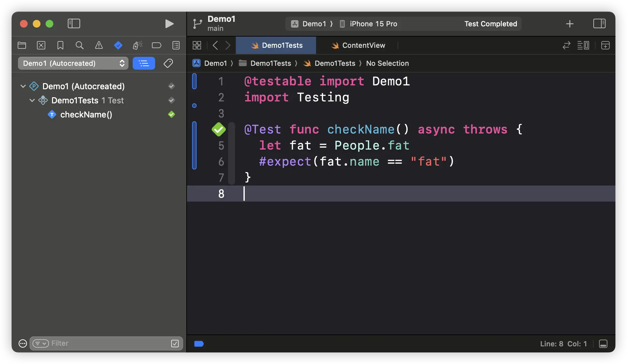Screen dimensions: 627x364
Task: Open the Find navigator magnifier
Action: (x=80, y=45)
